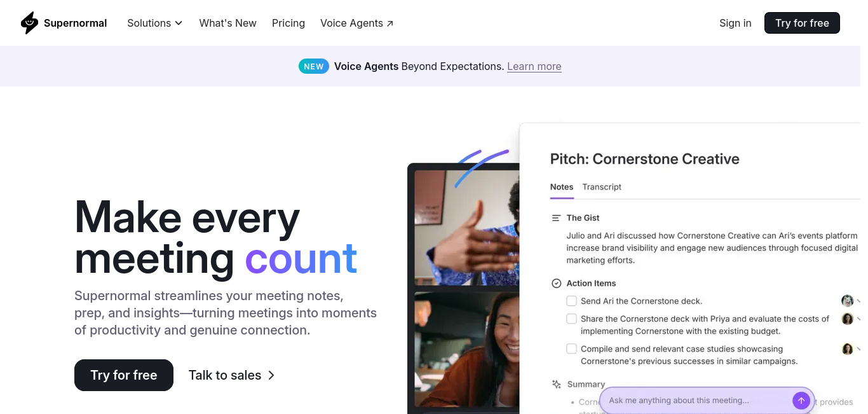Image resolution: width=868 pixels, height=414 pixels.
Task: Click The Gist lines icon
Action: (x=556, y=218)
